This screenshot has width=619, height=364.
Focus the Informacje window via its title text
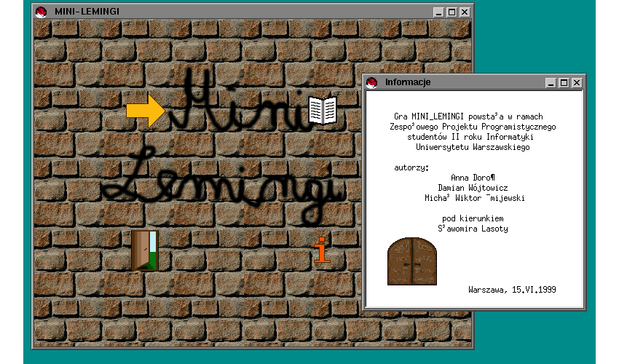(x=408, y=82)
